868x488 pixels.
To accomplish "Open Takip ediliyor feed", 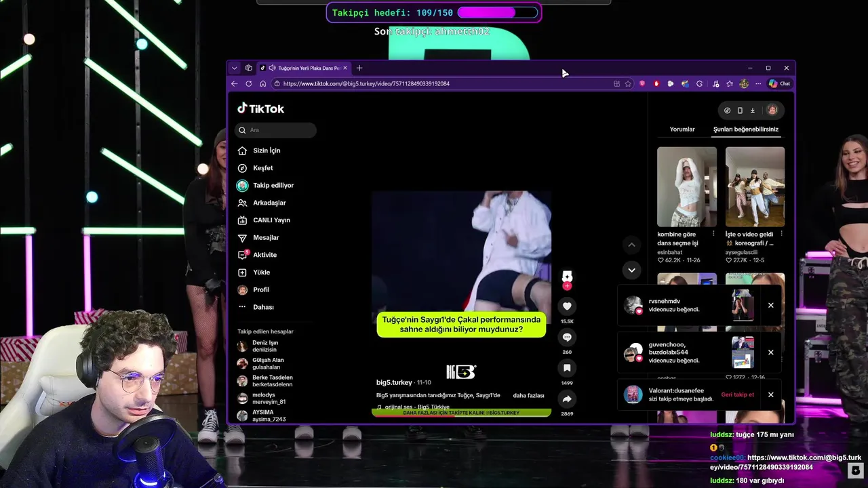I will tap(275, 185).
